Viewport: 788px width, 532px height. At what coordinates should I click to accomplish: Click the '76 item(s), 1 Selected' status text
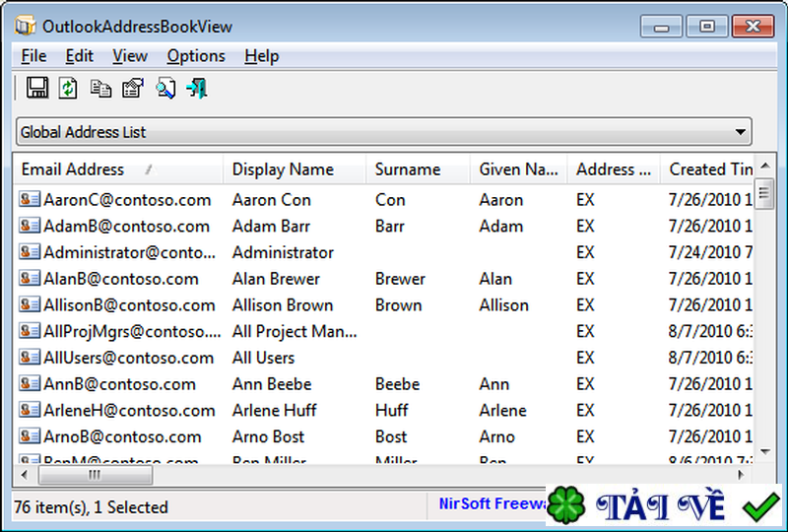[91, 506]
